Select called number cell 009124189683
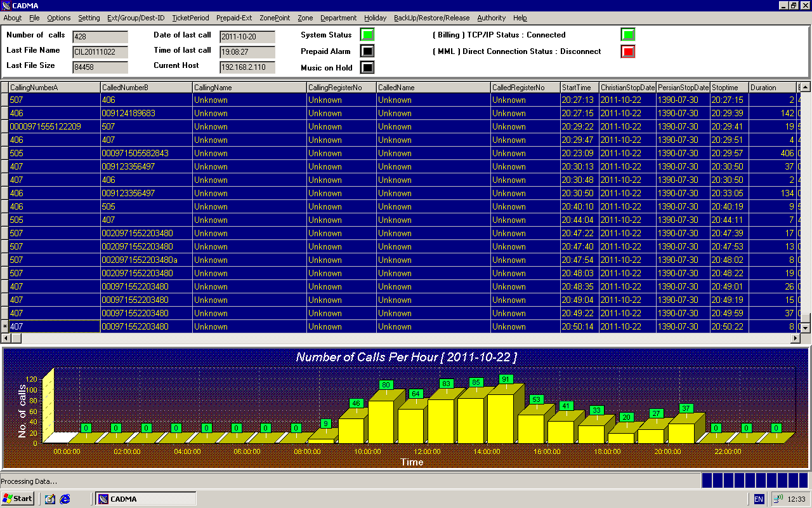812x508 pixels. [146, 113]
